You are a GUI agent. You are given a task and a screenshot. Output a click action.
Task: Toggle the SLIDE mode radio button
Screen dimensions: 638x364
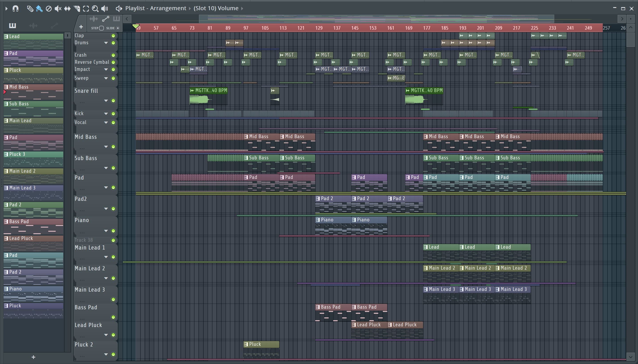coord(118,28)
